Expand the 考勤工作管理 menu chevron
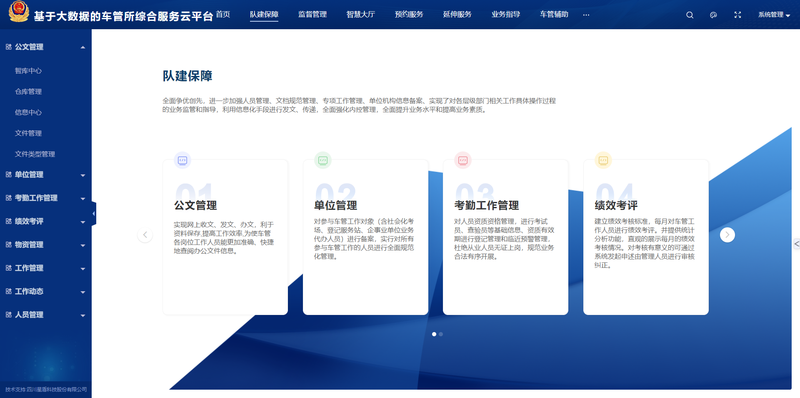The image size is (800, 398). [x=83, y=198]
